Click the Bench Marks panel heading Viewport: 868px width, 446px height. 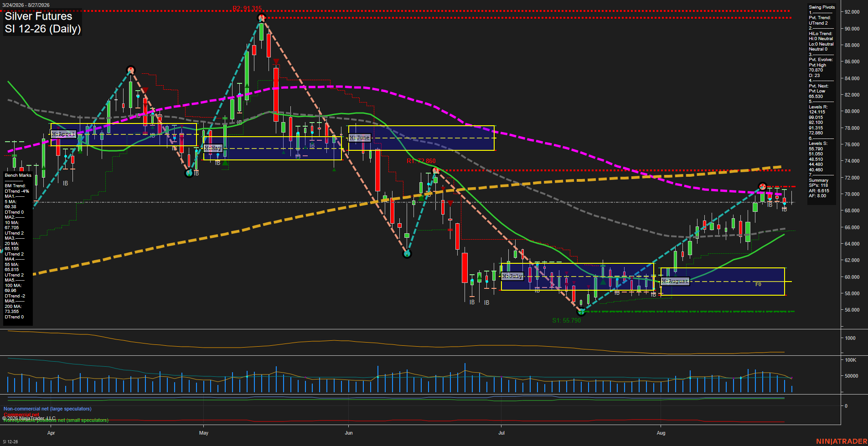click(x=18, y=175)
